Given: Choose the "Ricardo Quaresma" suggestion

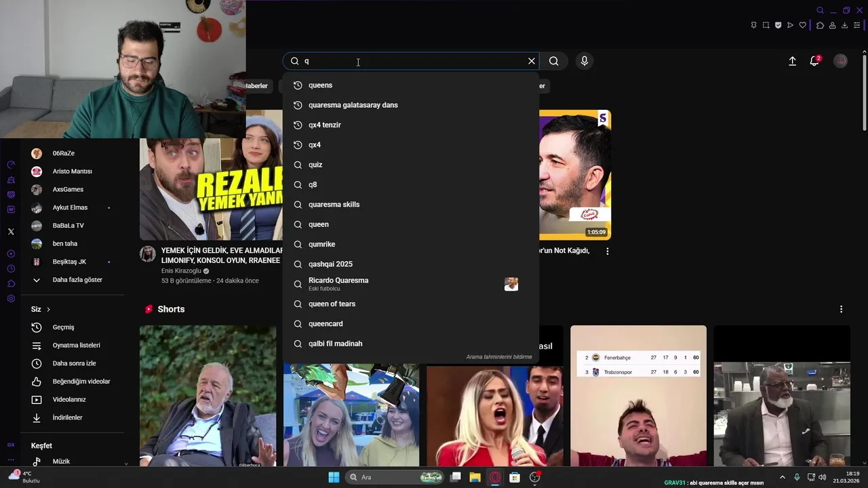Looking at the screenshot, I should point(411,284).
